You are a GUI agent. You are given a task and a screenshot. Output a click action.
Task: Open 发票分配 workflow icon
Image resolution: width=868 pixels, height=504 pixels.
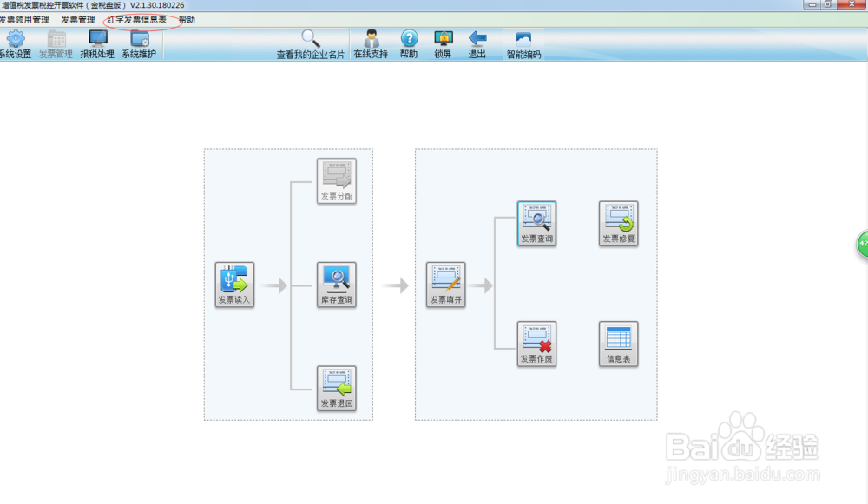(337, 181)
